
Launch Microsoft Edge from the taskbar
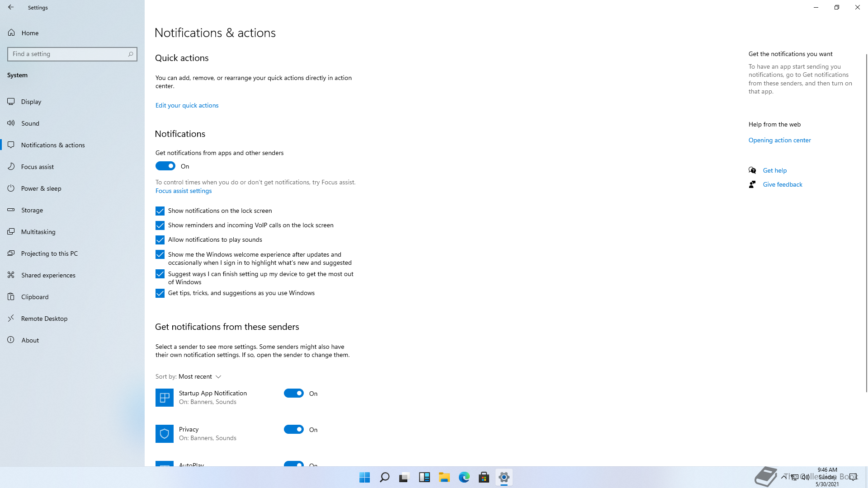click(x=464, y=477)
